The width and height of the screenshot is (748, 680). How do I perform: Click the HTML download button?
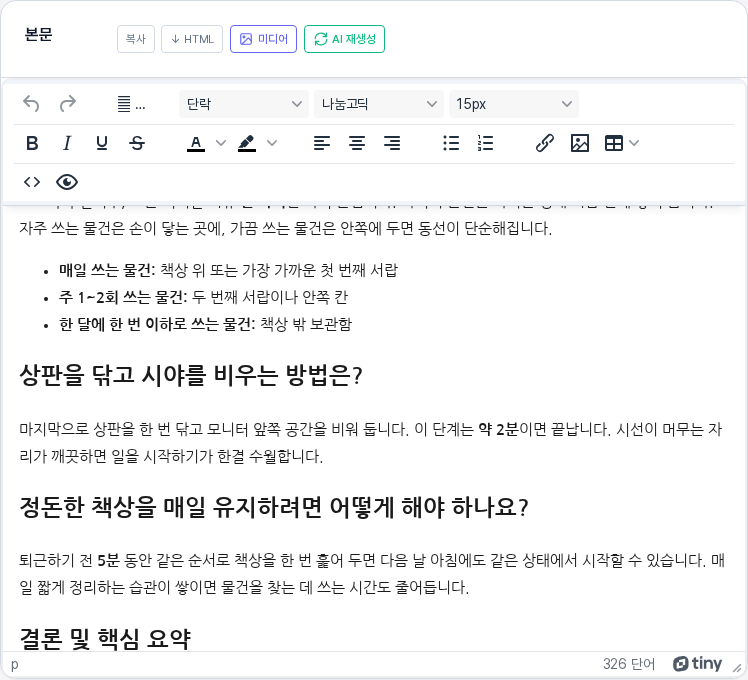(192, 39)
